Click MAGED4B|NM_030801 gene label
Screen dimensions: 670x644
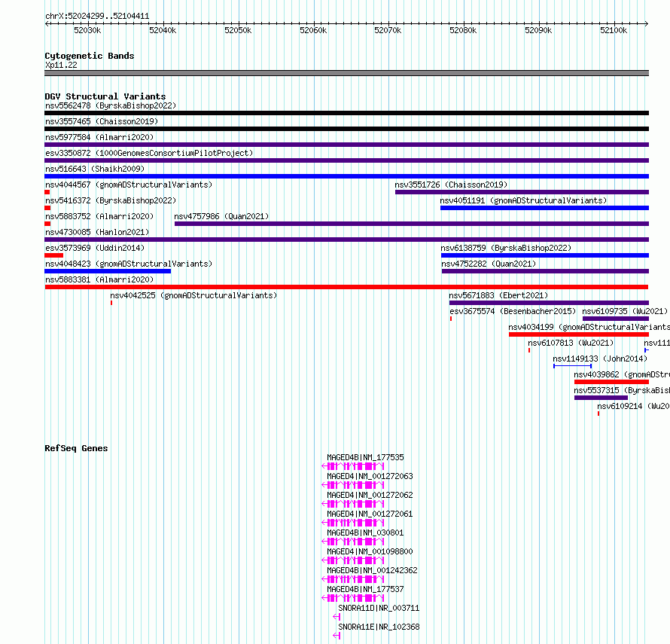pyautogui.click(x=365, y=533)
